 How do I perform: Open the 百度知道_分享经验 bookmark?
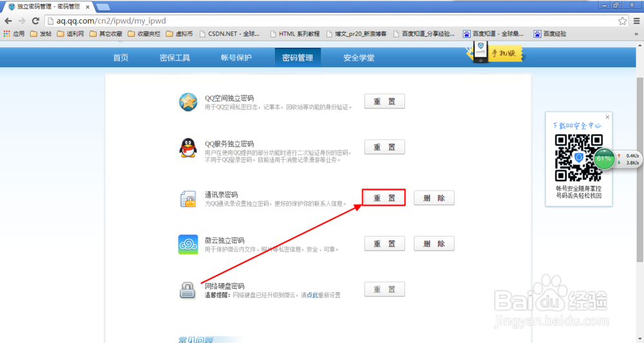[x=424, y=33]
